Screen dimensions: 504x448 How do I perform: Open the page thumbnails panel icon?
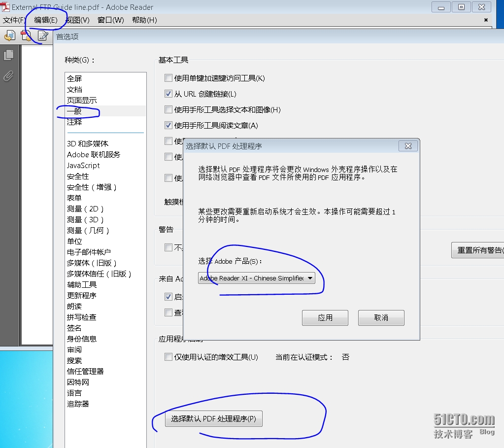(x=9, y=55)
